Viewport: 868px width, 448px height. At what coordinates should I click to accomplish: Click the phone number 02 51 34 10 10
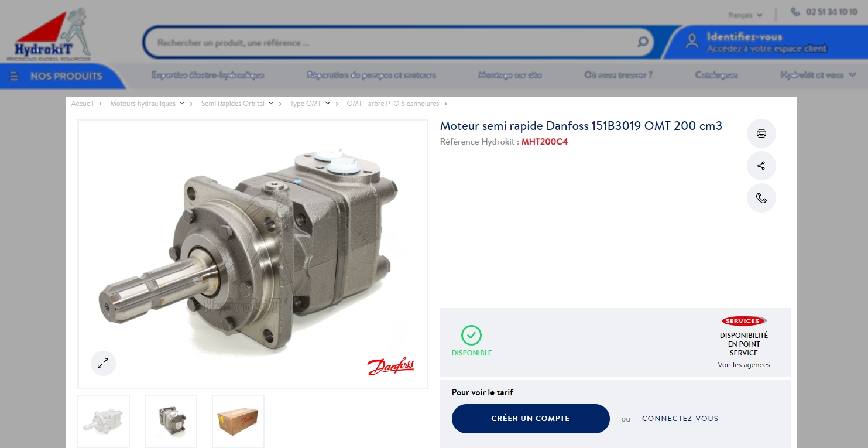[832, 12]
